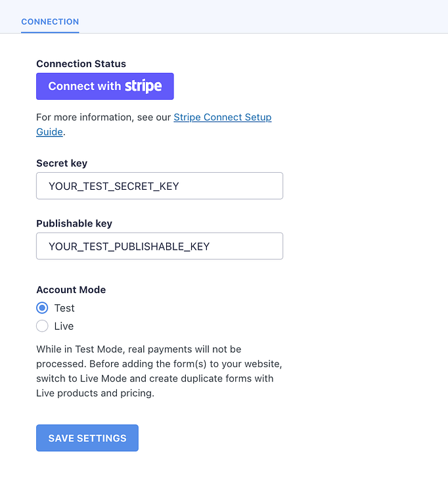Select the Test account mode radio button
Image resolution: width=448 pixels, height=492 pixels.
click(42, 308)
